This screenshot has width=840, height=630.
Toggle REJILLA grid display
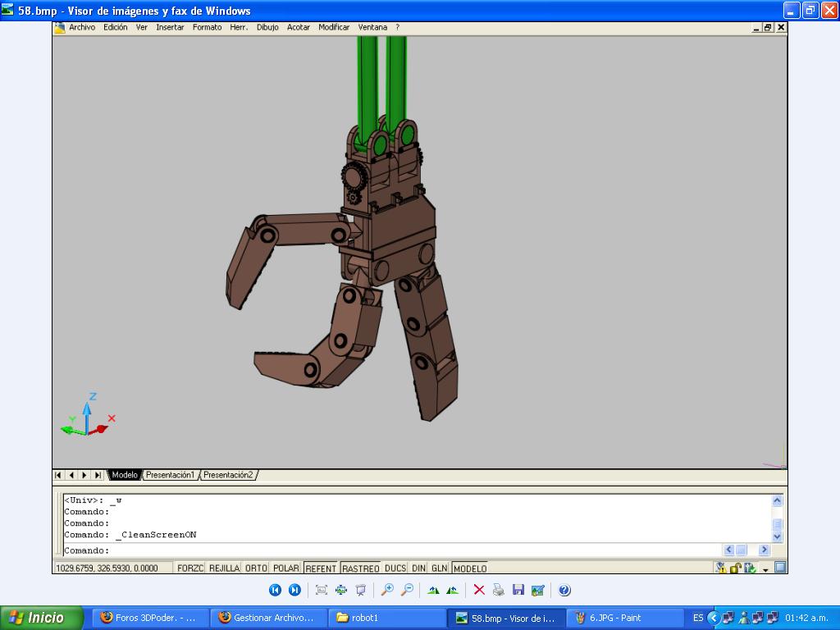(224, 568)
